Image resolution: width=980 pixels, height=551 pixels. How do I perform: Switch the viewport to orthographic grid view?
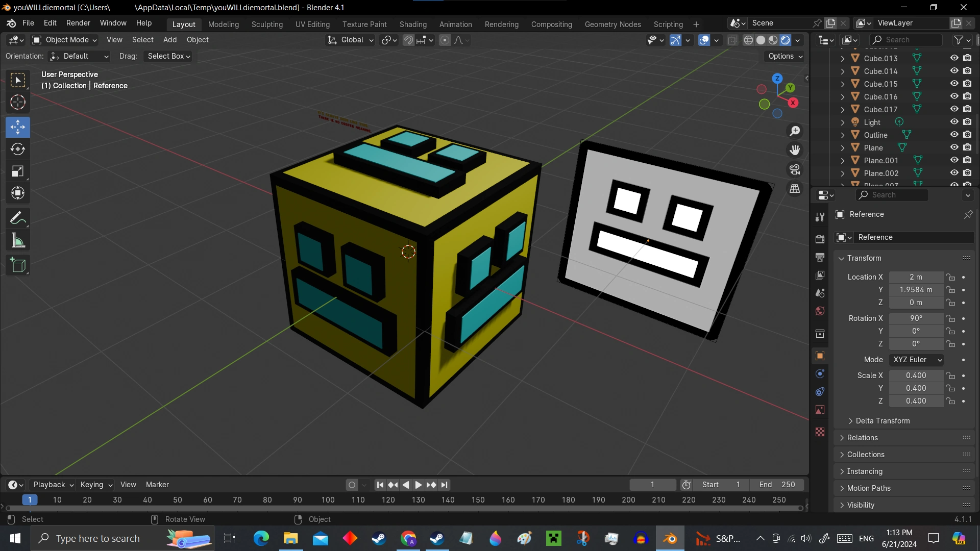point(795,189)
